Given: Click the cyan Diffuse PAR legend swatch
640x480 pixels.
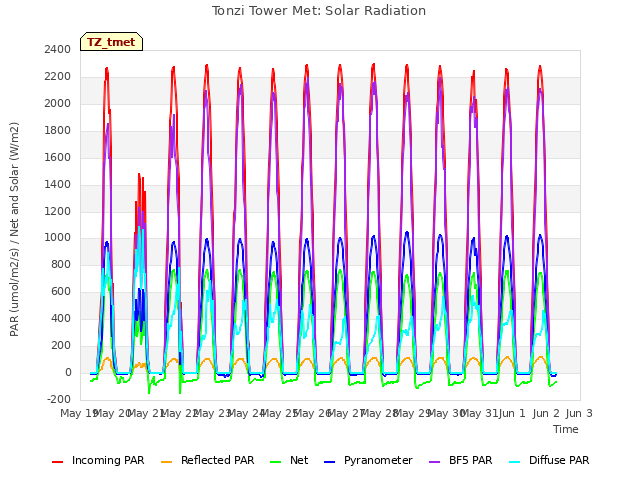Looking at the screenshot, I should pos(515,462).
